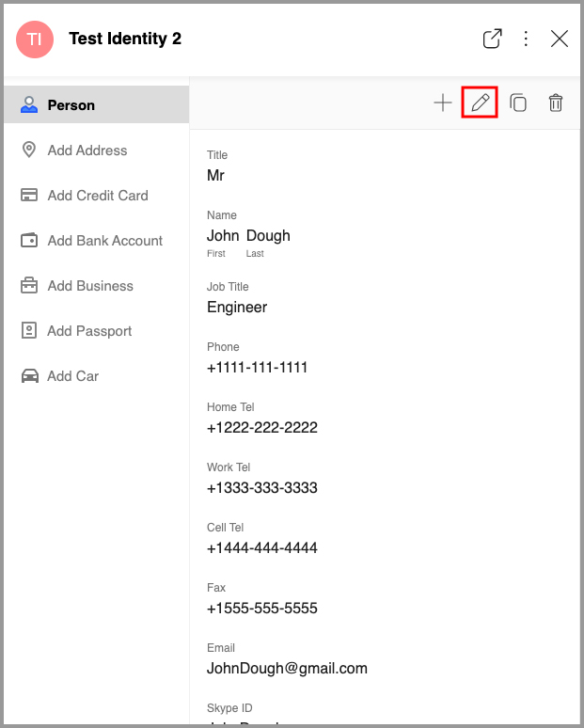The width and height of the screenshot is (584, 728).
Task: Open identity in new window icon
Action: click(x=492, y=39)
